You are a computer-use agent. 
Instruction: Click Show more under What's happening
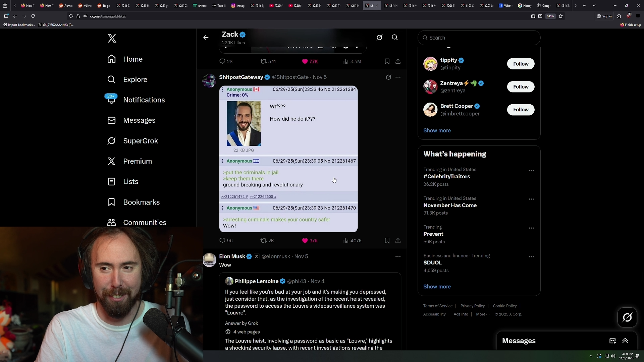pos(437,287)
